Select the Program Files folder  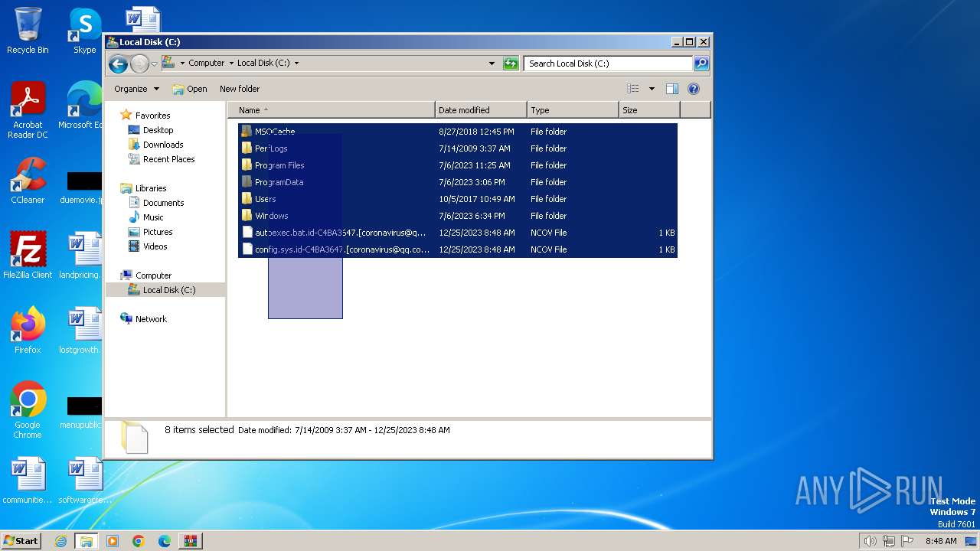point(458,165)
